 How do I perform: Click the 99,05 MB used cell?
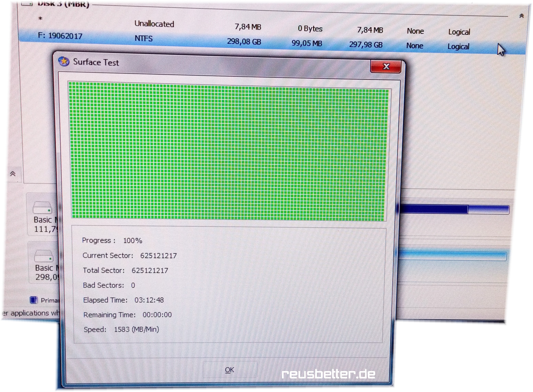click(x=307, y=43)
